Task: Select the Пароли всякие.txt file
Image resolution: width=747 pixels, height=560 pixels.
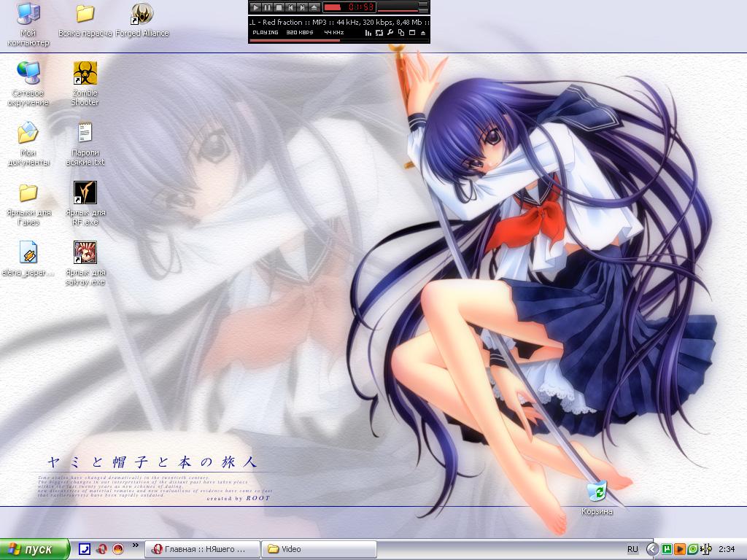Action: pos(85,144)
